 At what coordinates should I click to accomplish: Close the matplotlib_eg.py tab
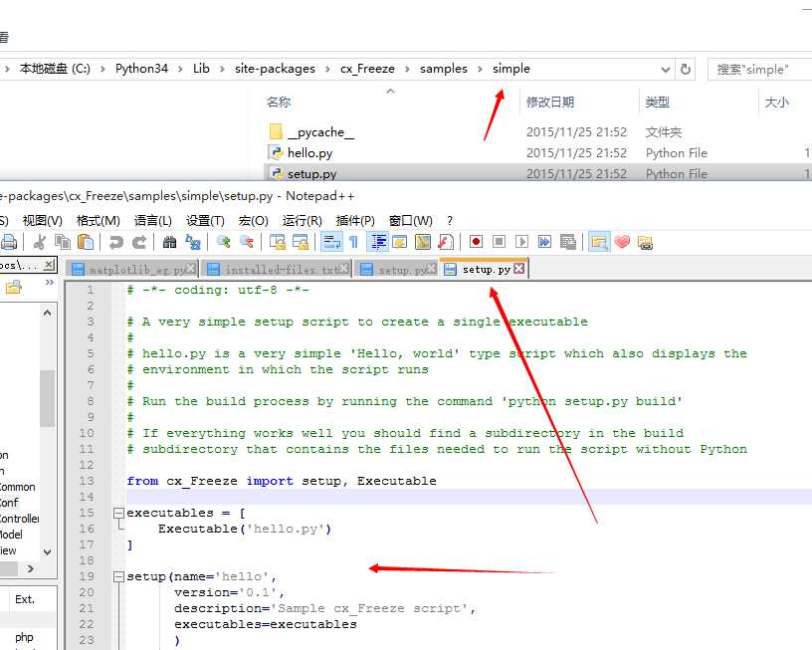(x=191, y=269)
